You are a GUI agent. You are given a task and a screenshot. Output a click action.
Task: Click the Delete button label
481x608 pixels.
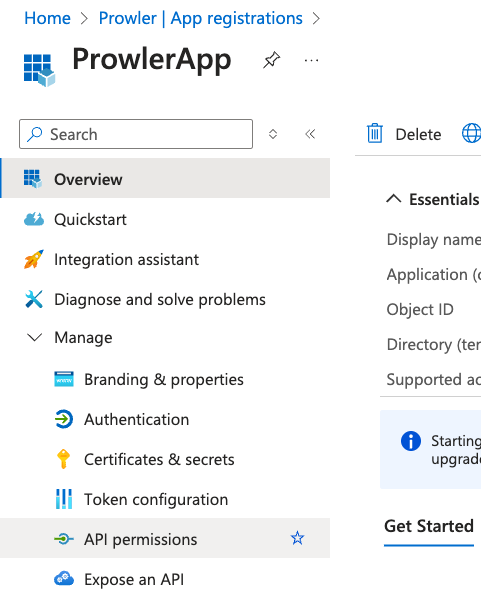pos(418,135)
